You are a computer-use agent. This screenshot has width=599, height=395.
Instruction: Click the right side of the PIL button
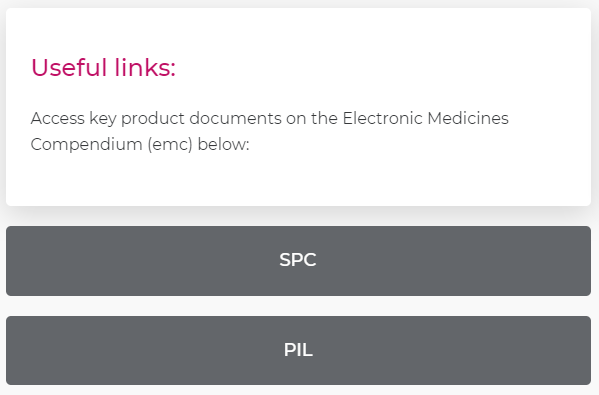[520, 350]
